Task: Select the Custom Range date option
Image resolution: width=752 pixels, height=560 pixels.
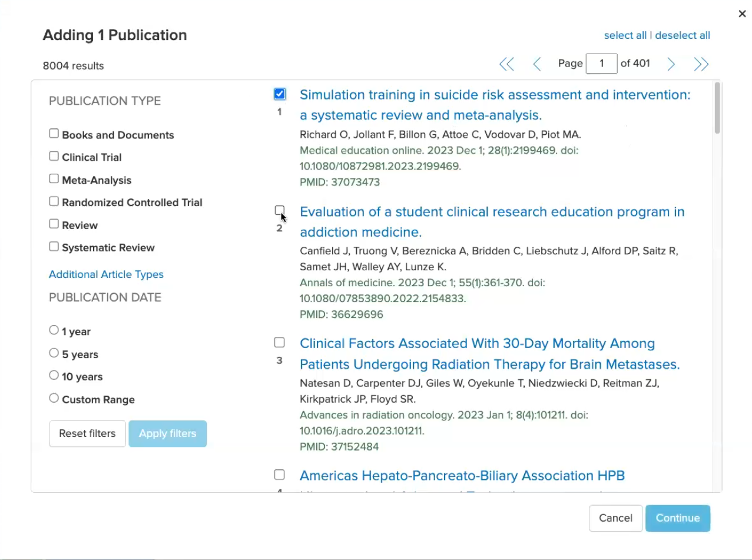Action: 54,399
